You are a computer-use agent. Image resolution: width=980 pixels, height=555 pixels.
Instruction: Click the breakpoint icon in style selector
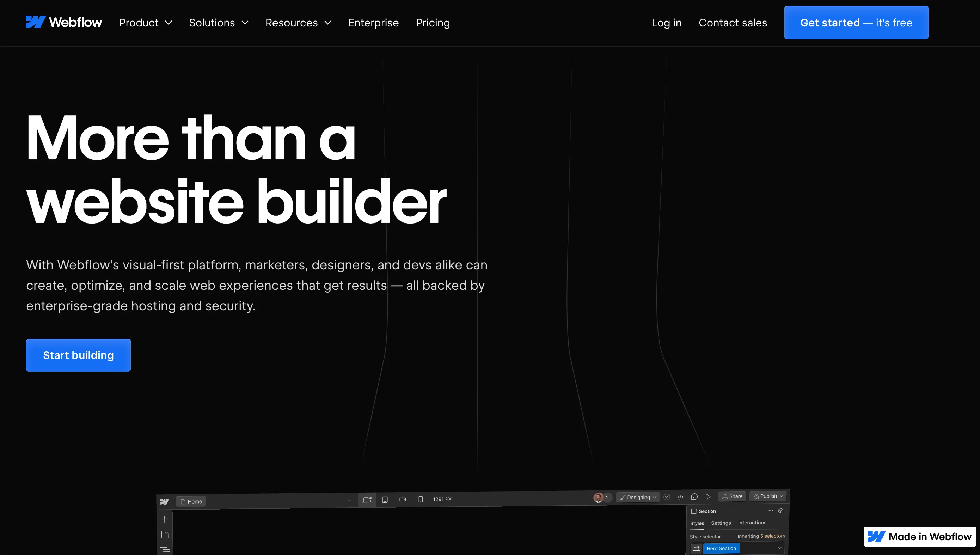pyautogui.click(x=697, y=549)
